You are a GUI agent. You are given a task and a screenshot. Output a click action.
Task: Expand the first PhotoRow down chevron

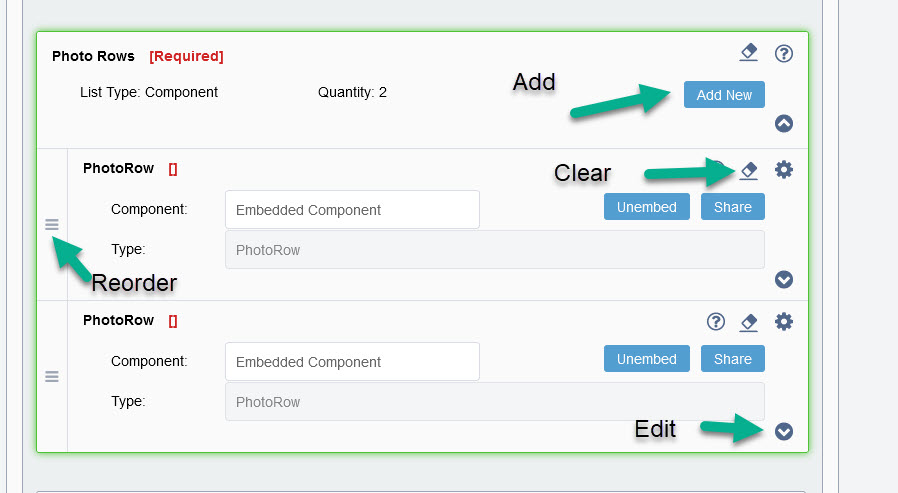pyautogui.click(x=783, y=279)
